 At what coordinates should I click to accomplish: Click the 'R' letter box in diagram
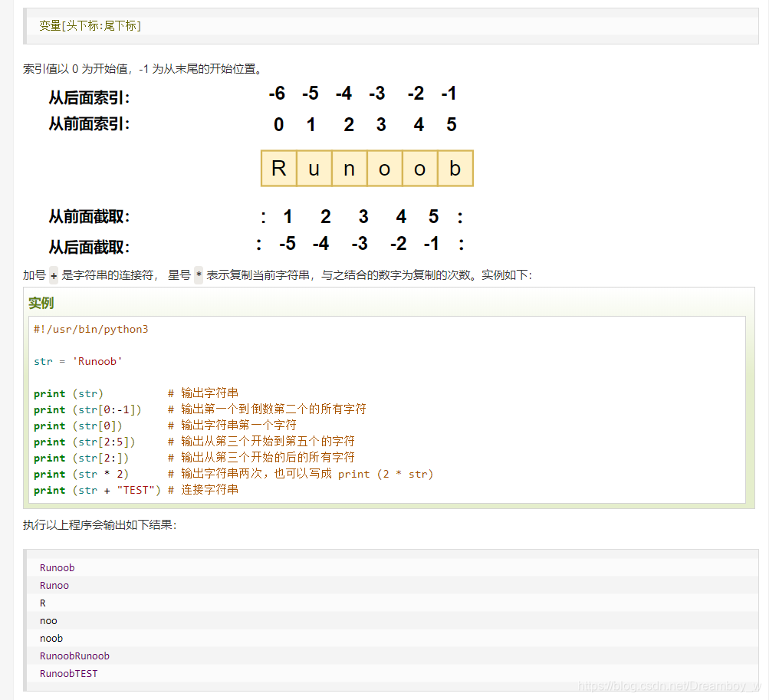pyautogui.click(x=278, y=168)
